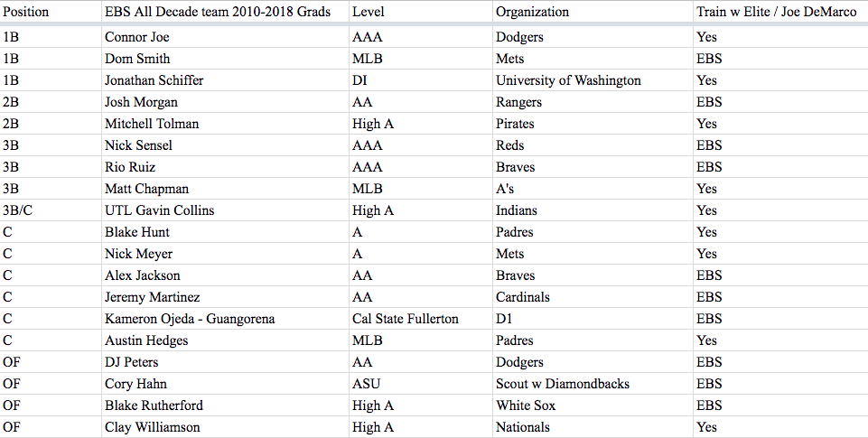Select the Position column header
Viewport: 868px width, 438px height.
(51, 12)
